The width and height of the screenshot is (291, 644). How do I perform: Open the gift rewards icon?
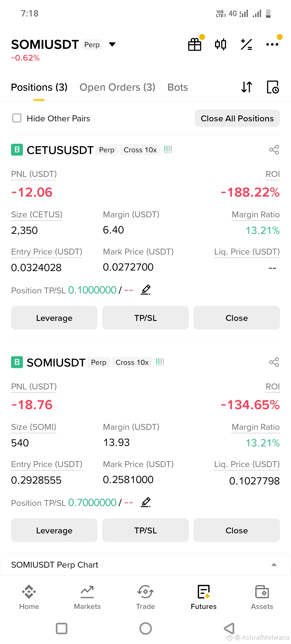(195, 44)
